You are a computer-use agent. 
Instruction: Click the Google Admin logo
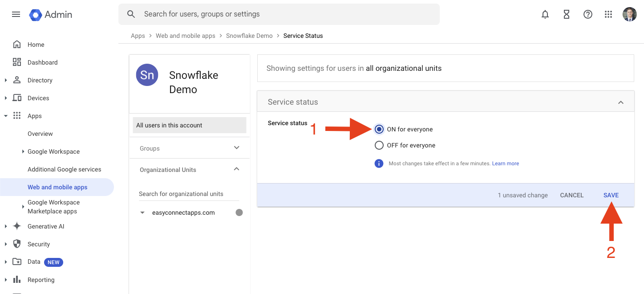coord(51,14)
